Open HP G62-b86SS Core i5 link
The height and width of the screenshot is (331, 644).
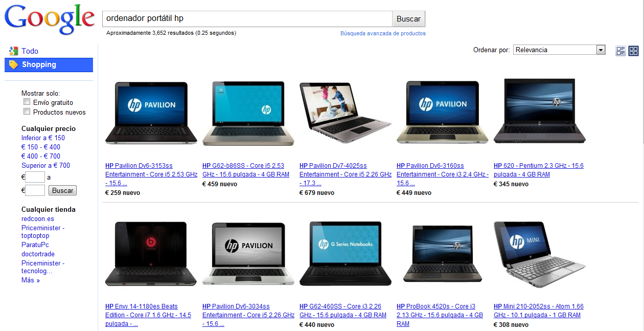click(x=246, y=170)
